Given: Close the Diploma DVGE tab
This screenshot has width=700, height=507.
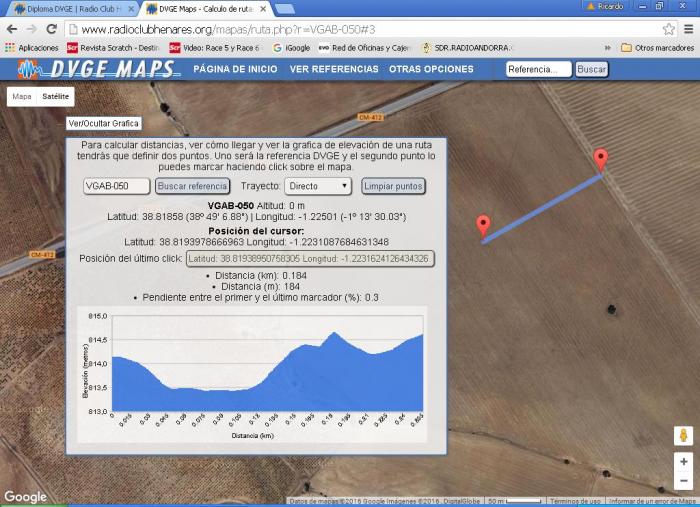Looking at the screenshot, I should click(x=131, y=8).
